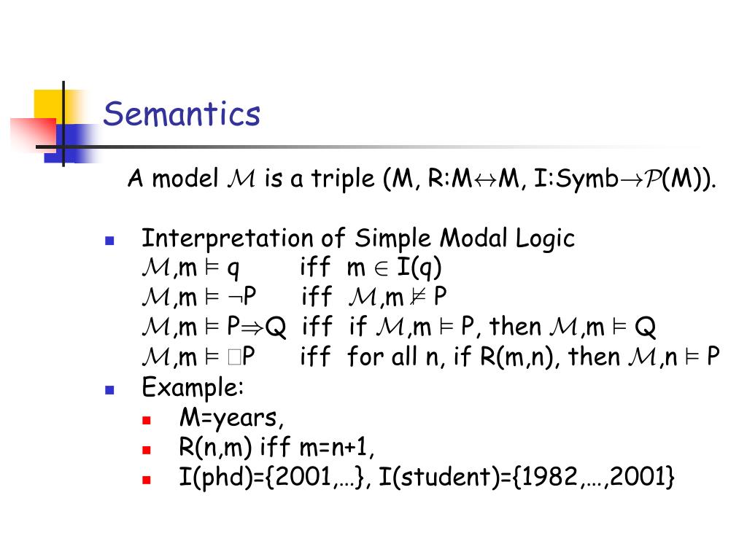
Task: Select the blue bullet beside Example
Action: tap(109, 390)
